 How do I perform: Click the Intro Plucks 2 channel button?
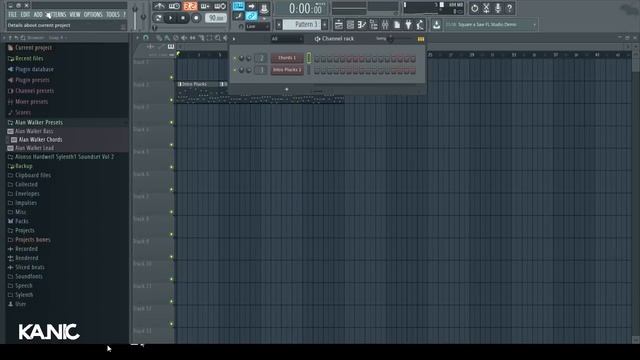287,70
